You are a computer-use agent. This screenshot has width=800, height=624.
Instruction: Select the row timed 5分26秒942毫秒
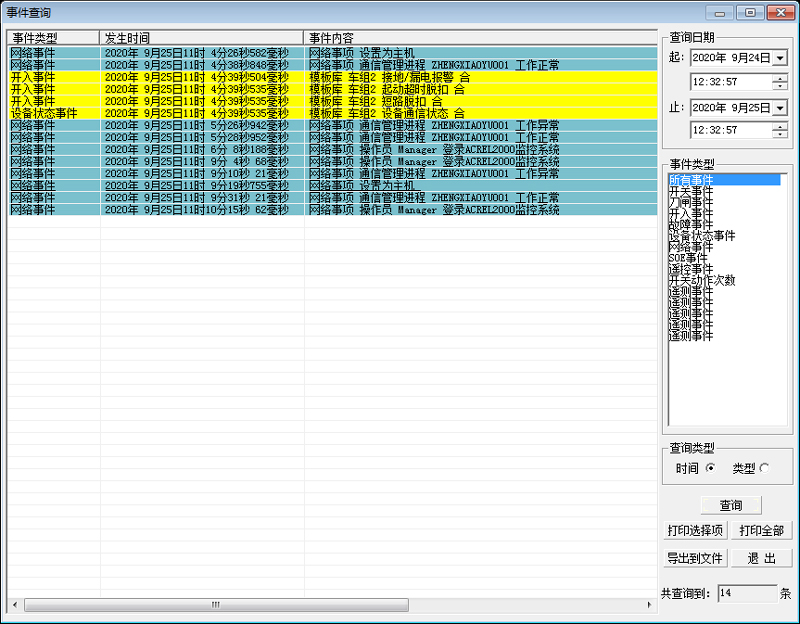click(x=333, y=126)
